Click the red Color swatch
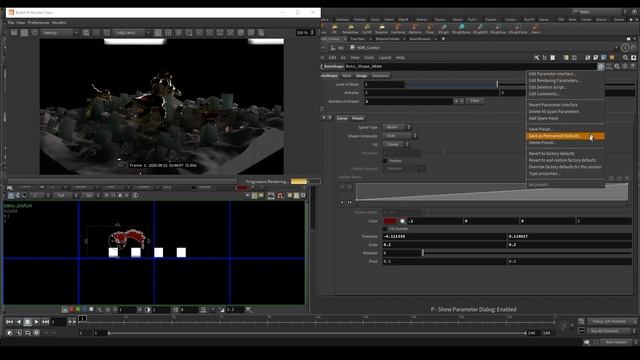Image resolution: width=640 pixels, height=360 pixels. pos(390,221)
